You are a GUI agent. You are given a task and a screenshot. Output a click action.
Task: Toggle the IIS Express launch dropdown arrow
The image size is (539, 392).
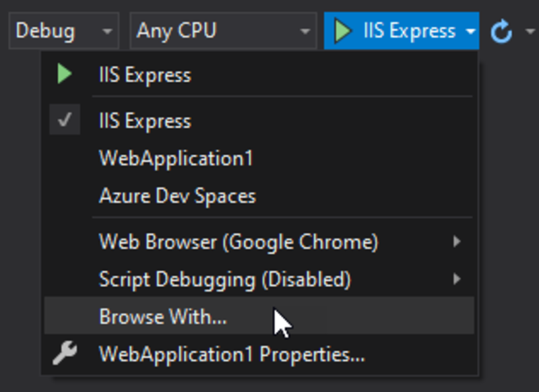pyautogui.click(x=470, y=31)
